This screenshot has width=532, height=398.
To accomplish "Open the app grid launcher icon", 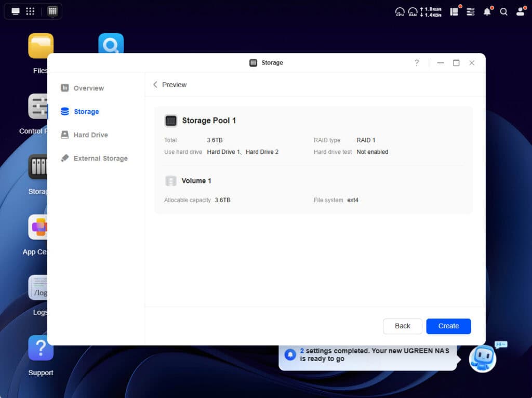I will point(30,11).
